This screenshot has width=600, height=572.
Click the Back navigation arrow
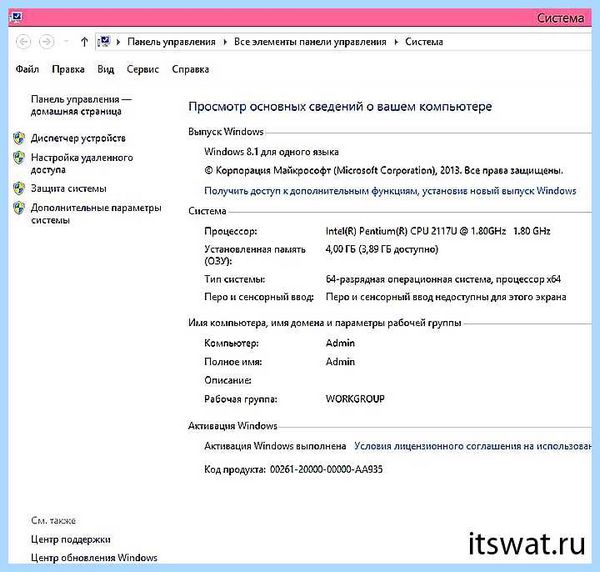click(x=23, y=41)
